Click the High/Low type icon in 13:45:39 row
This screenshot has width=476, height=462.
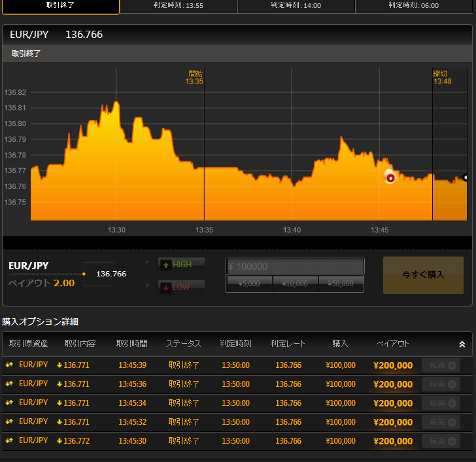9,365
